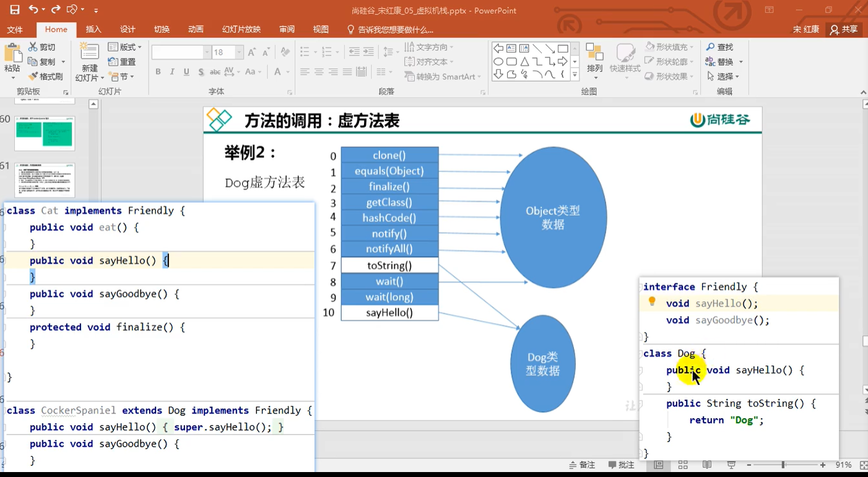The height and width of the screenshot is (477, 868).
Task: Click the zoom slider handle
Action: tap(783, 465)
